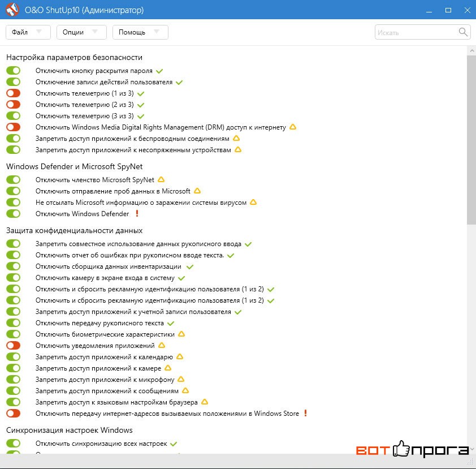
Task: Select the "Запретить доступ к языковым настройкам браузера" label
Action: tap(116, 402)
